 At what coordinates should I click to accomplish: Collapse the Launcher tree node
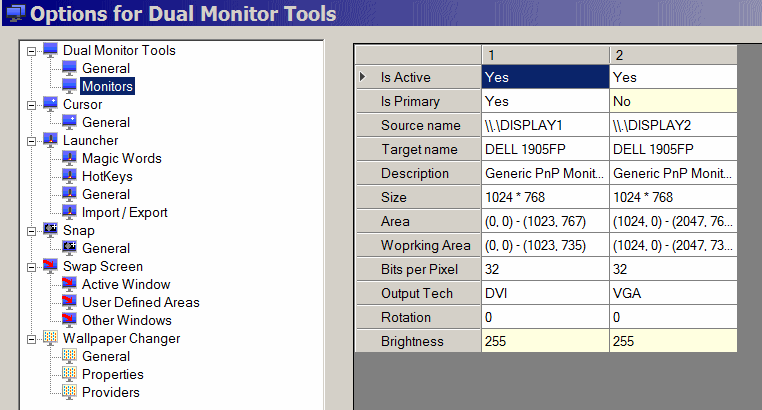click(x=33, y=140)
